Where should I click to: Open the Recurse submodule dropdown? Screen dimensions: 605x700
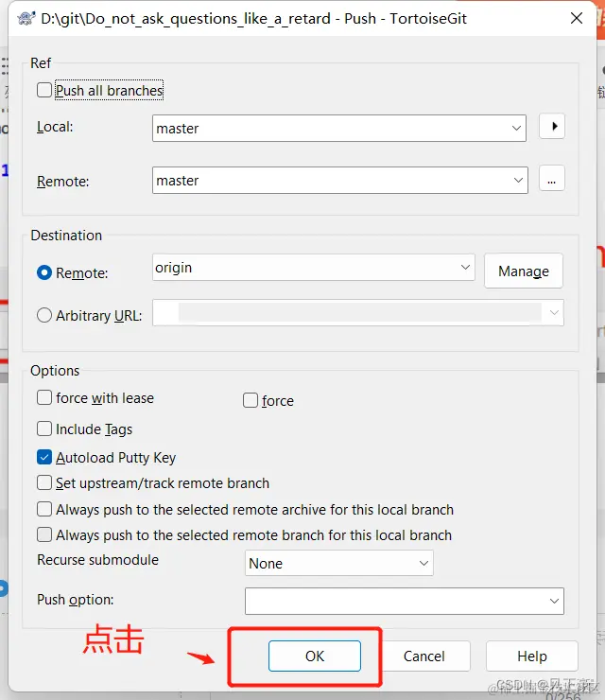coord(339,563)
